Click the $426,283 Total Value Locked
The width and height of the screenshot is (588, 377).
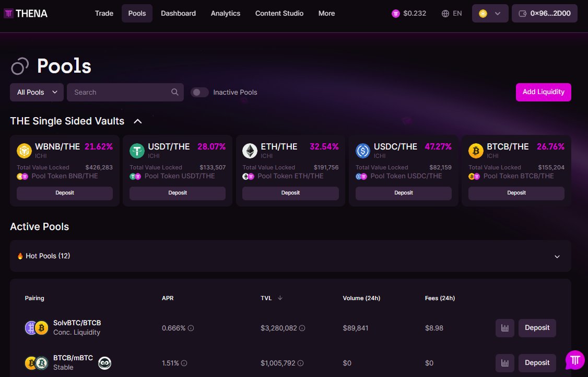[x=99, y=167]
